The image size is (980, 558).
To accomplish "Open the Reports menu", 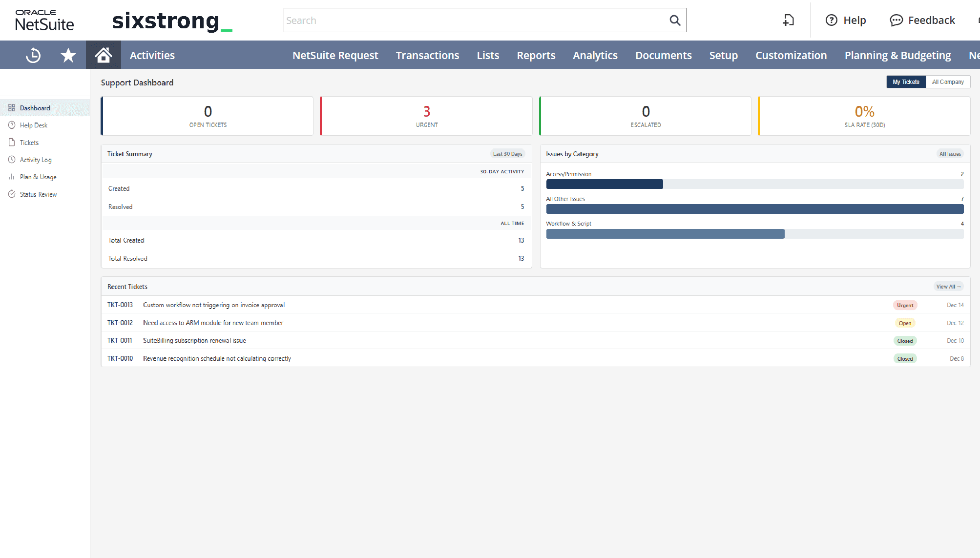I will click(536, 55).
